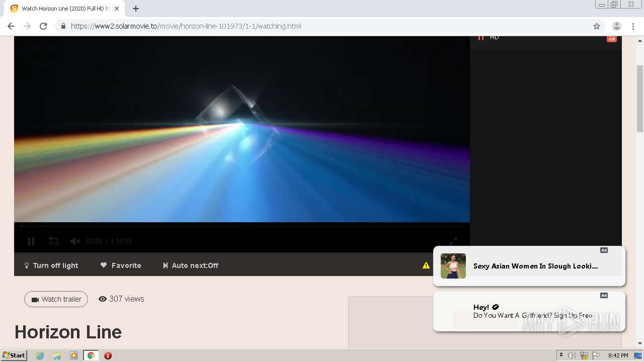644x362 pixels.
Task: Click the video playback area
Action: coord(242,129)
